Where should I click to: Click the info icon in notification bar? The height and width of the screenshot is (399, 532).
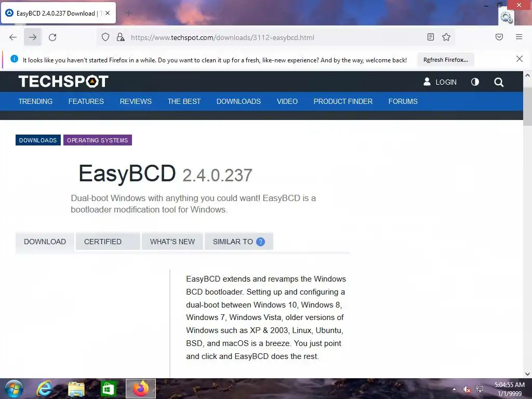(14, 59)
